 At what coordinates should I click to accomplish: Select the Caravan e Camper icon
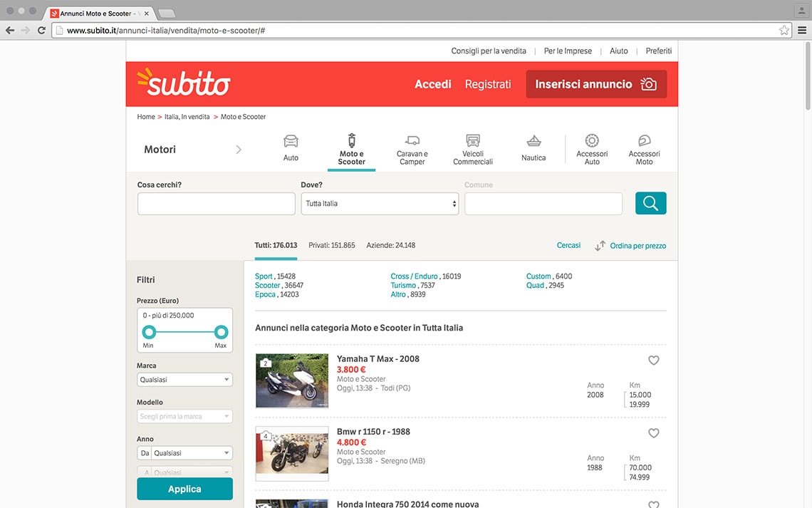412,140
